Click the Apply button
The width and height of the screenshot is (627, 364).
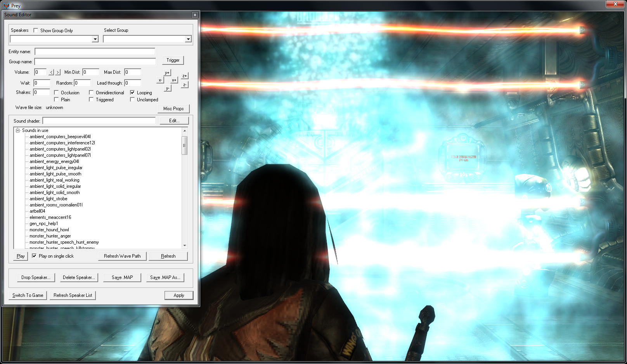click(179, 295)
